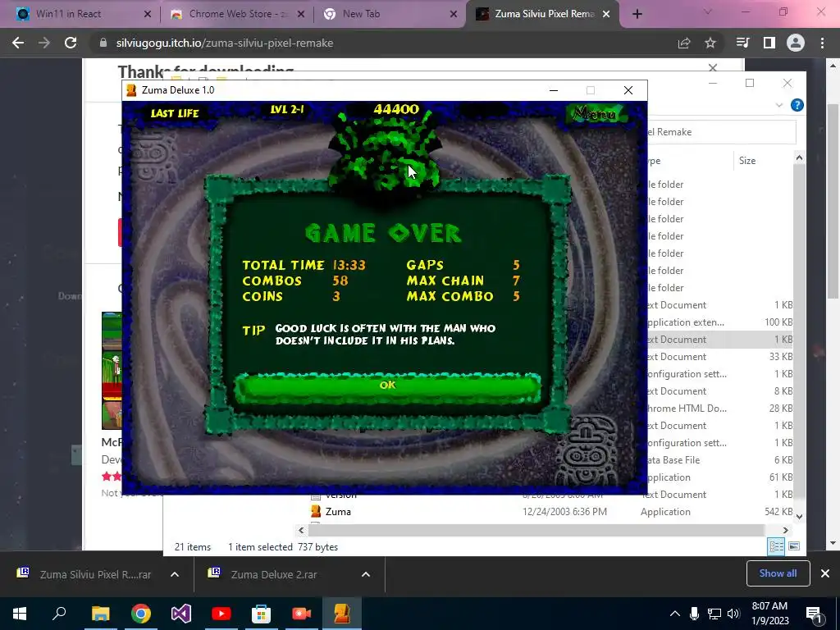Open Google Chrome from the taskbar
The image size is (840, 630).
pos(140,614)
